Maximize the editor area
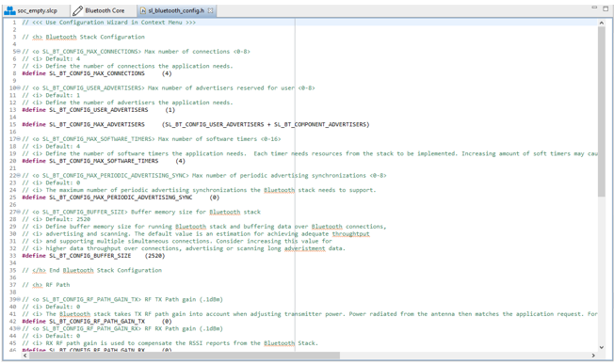The image size is (614, 364). click(x=606, y=8)
